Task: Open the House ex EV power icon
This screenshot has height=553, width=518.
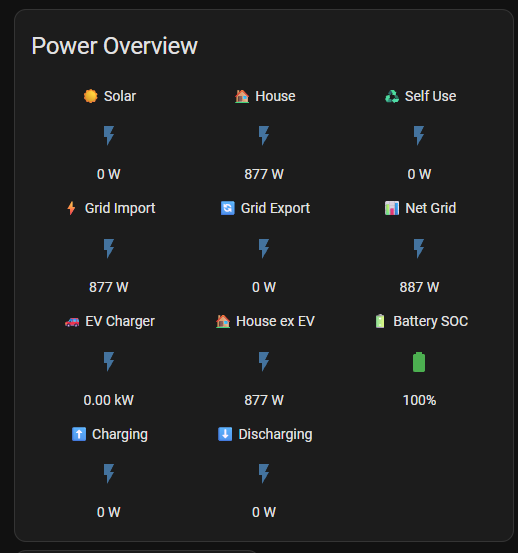Action: 264,361
